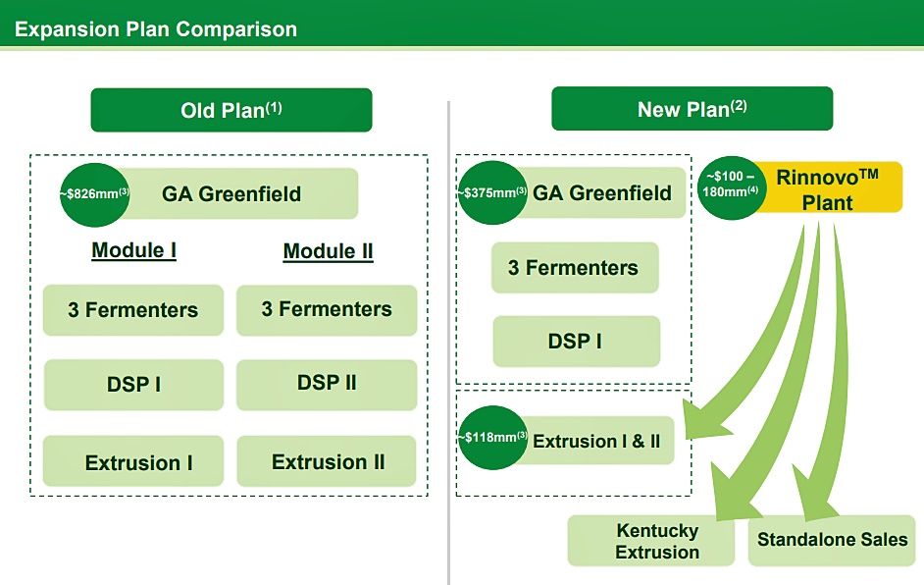Click the Kentucky Extrusion box
924x585 pixels.
(x=651, y=541)
